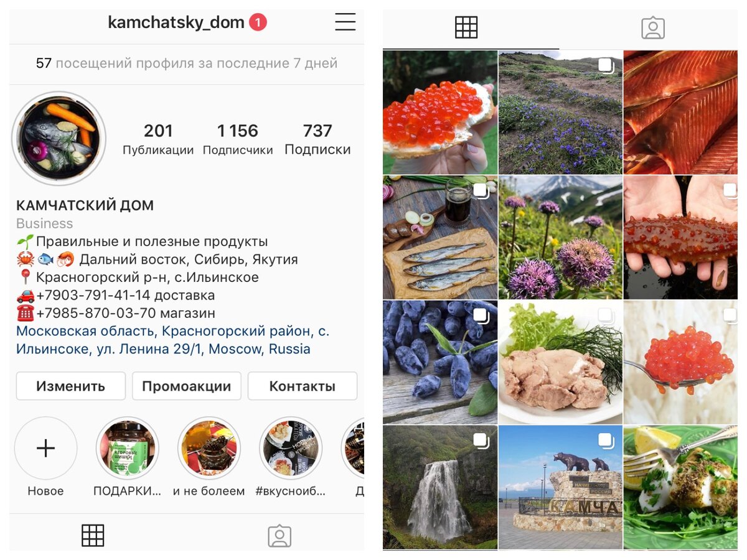Open the ПОДАРКИ story highlight
The image size is (747, 560).
(x=128, y=448)
